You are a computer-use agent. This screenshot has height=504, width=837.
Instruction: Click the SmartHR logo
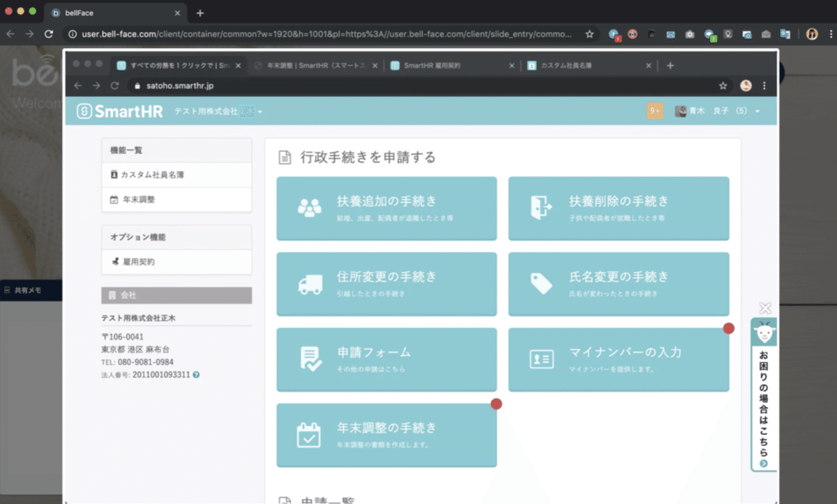pos(119,110)
